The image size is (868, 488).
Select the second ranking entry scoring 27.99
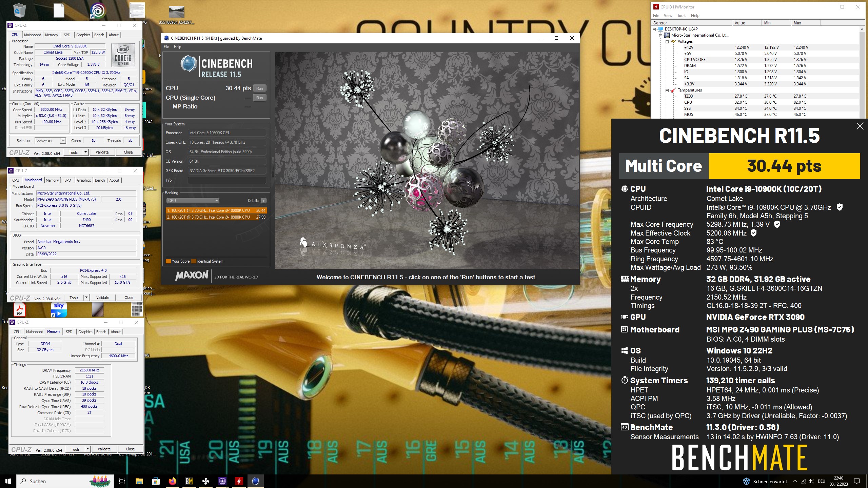coord(216,217)
